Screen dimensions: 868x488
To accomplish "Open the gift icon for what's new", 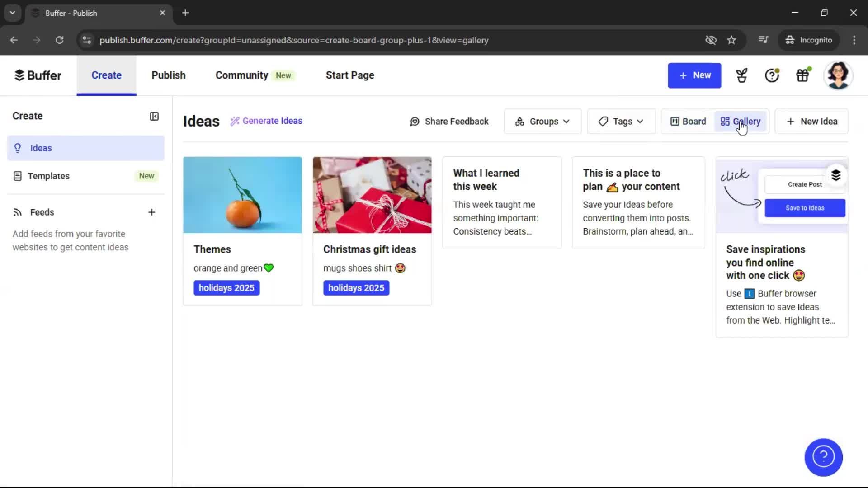I will coord(803,75).
